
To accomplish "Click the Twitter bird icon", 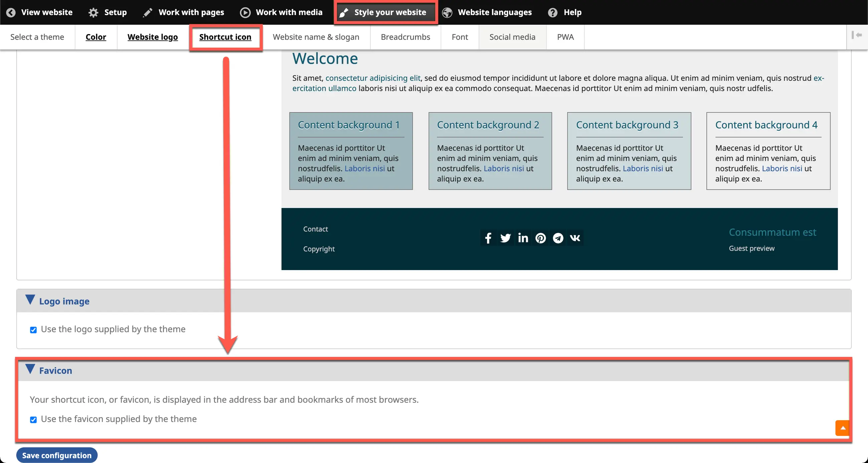I will 505,238.
